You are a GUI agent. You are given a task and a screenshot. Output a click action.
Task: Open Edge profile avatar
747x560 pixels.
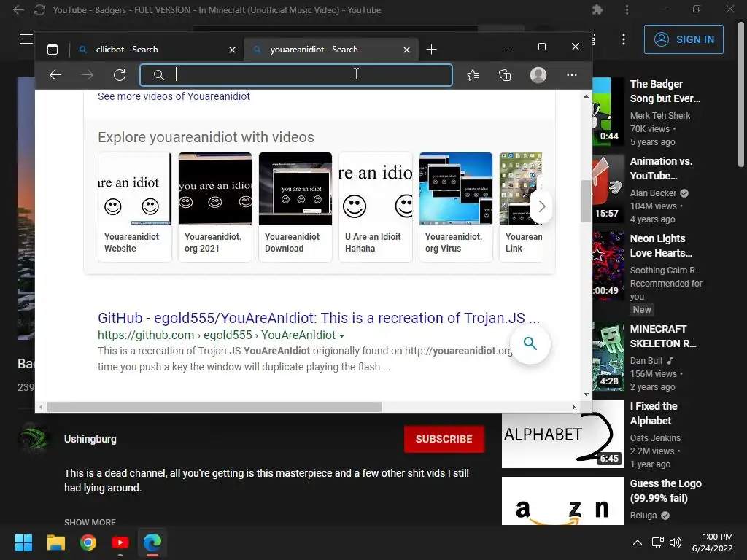[538, 75]
